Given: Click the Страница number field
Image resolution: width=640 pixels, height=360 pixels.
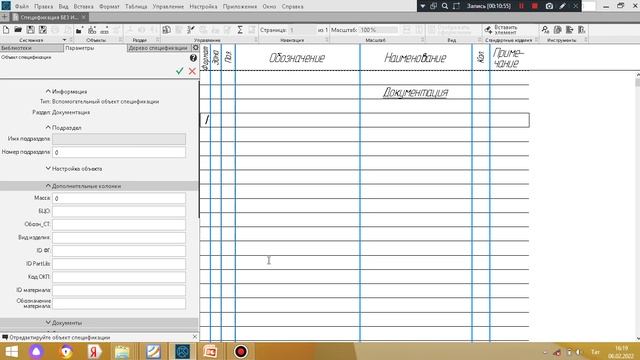Looking at the screenshot, I should 302,30.
